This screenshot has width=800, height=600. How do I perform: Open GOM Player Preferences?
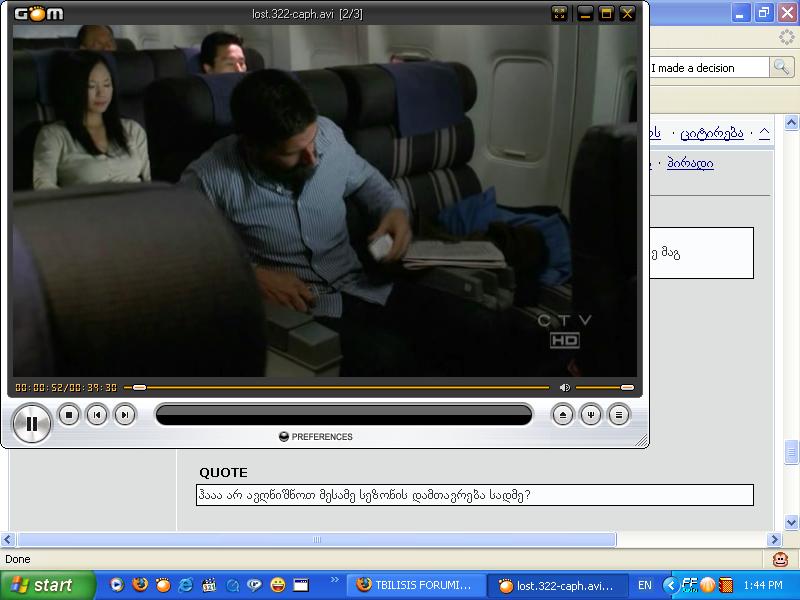coord(316,437)
